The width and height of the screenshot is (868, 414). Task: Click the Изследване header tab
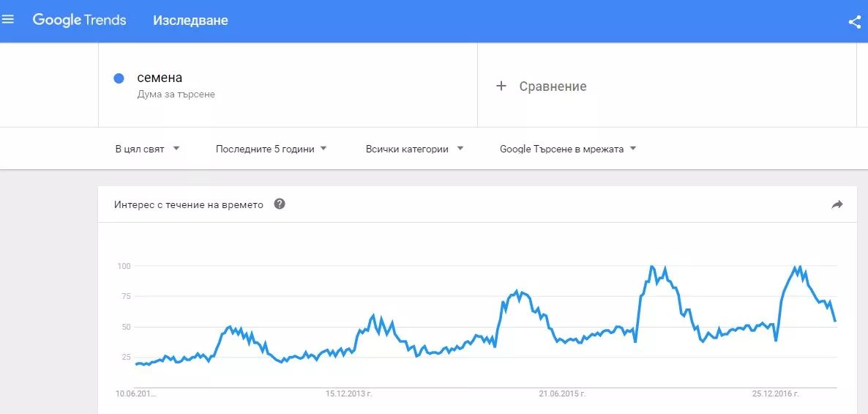[x=190, y=20]
